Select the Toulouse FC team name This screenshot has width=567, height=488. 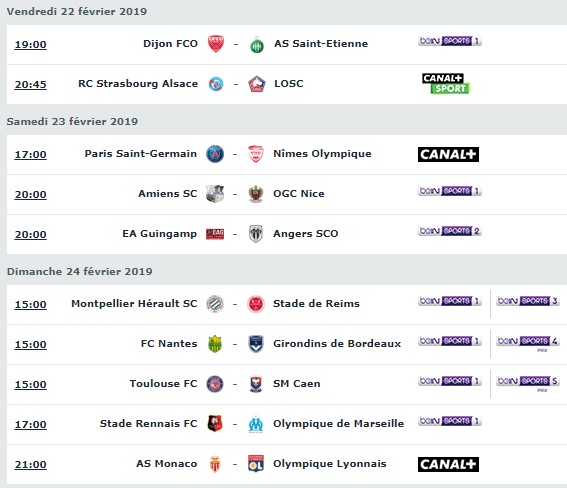tap(163, 384)
